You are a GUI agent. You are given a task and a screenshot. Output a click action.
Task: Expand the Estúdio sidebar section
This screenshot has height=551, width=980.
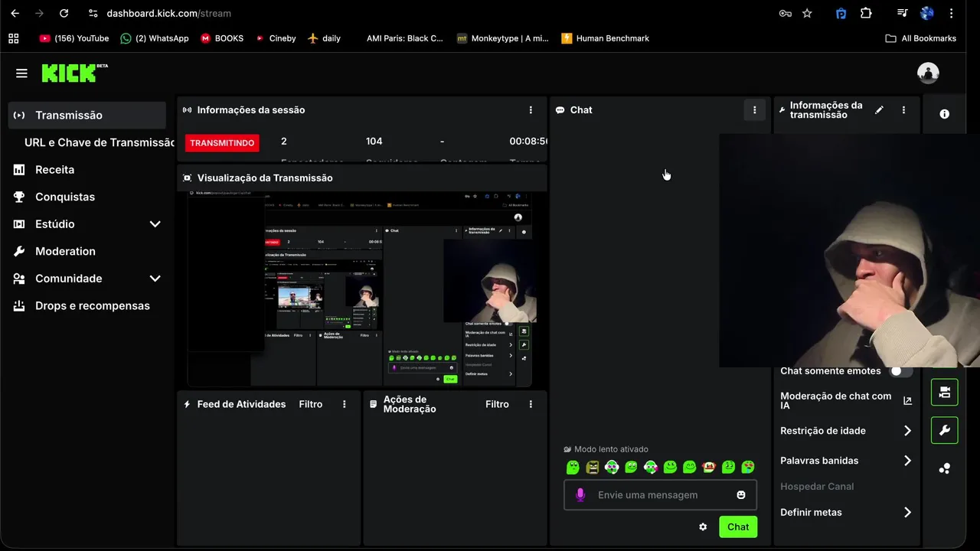tap(155, 224)
